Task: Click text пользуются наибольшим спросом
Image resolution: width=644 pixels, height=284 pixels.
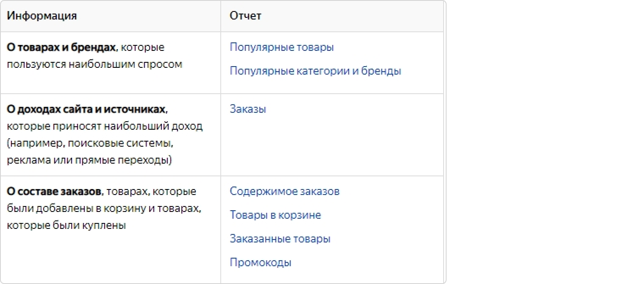Action: tap(94, 64)
